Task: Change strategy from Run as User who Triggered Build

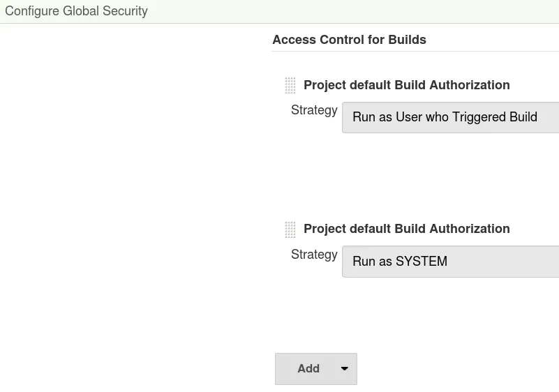Action: pos(450,117)
